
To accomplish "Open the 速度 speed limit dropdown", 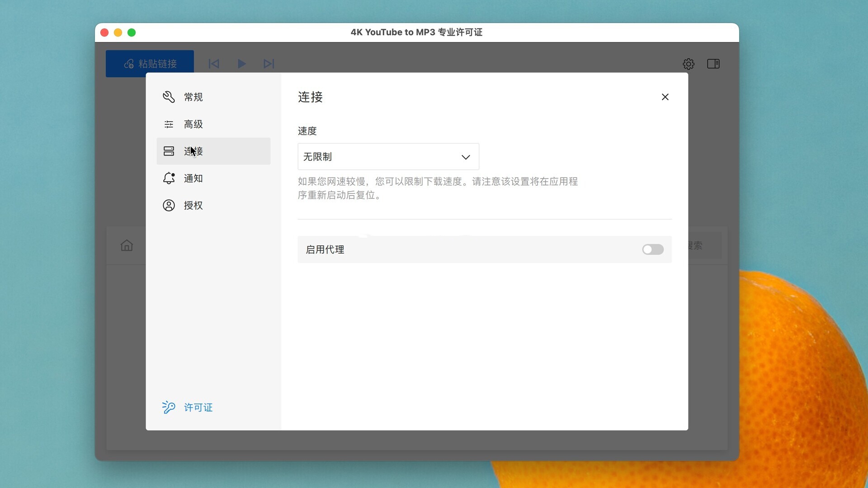I will tap(388, 157).
